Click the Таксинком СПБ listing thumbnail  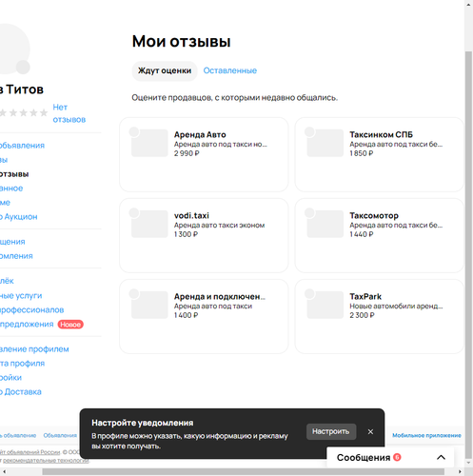pos(325,143)
